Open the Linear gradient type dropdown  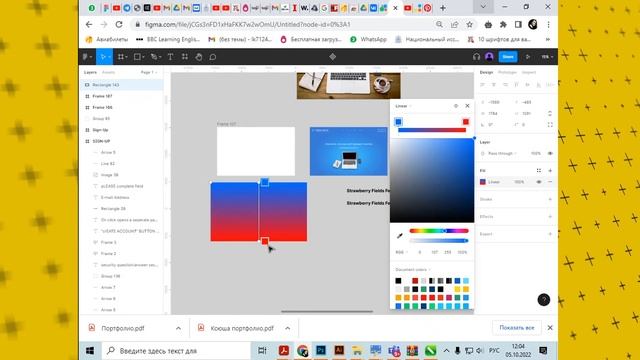(403, 106)
